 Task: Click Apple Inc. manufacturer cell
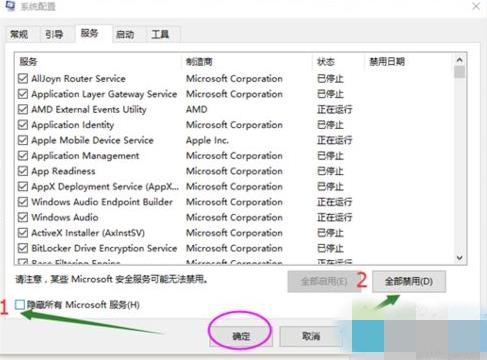207,140
